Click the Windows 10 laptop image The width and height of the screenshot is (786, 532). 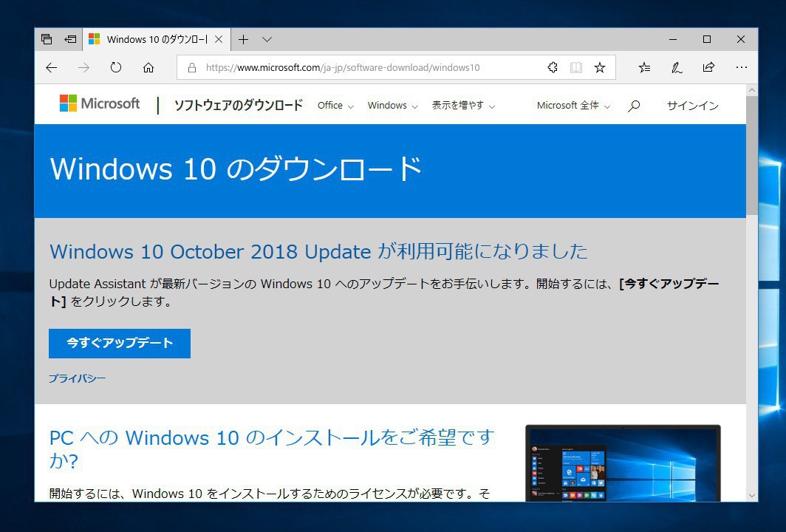623,463
